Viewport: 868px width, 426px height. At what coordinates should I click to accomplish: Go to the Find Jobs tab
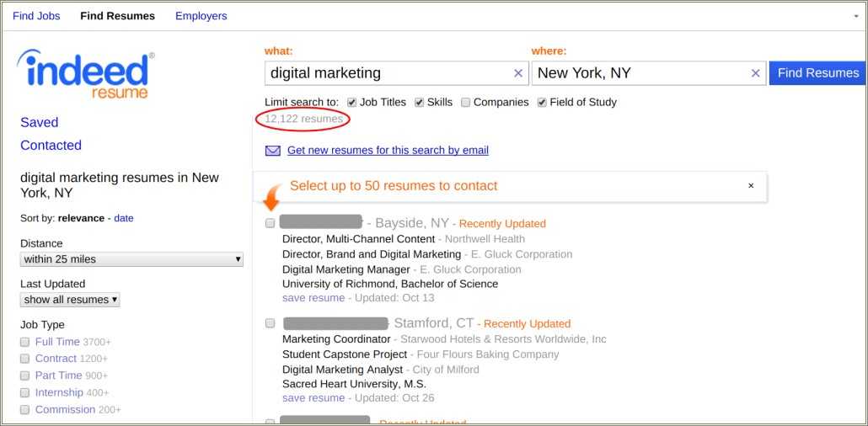pos(36,16)
